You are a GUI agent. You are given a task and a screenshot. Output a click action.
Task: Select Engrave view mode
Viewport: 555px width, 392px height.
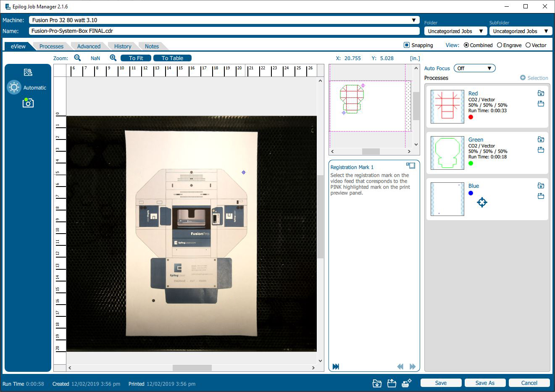[x=500, y=45]
